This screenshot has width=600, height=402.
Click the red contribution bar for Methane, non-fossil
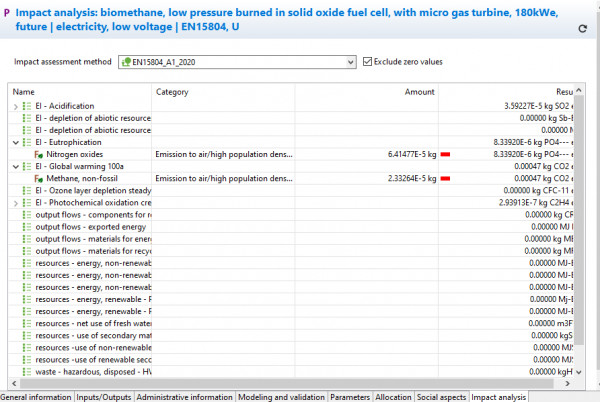(x=445, y=179)
